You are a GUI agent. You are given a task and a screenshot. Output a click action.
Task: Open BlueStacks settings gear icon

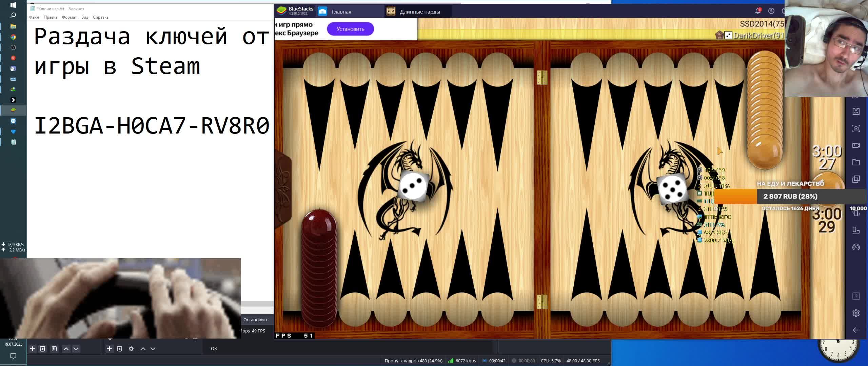pos(856,313)
